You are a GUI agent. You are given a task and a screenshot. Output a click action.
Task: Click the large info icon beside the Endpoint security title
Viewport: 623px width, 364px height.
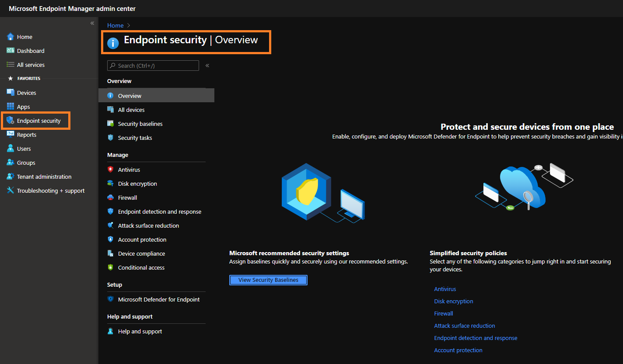113,43
